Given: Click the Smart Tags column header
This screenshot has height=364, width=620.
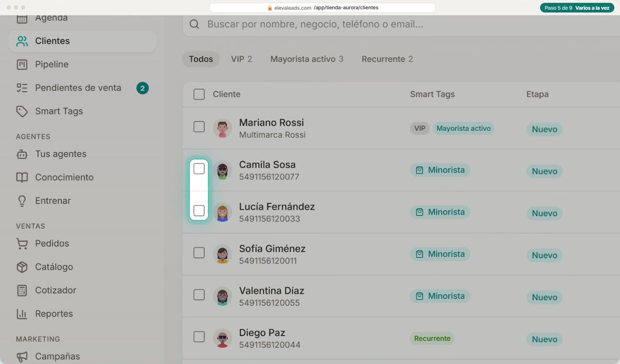Looking at the screenshot, I should (432, 94).
